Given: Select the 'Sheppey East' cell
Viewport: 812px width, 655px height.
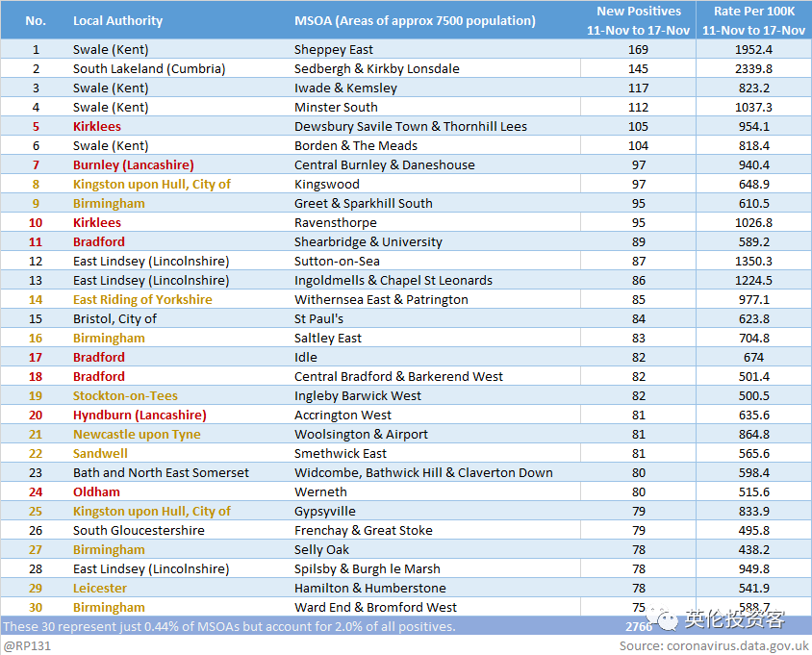Looking at the screenshot, I should click(x=333, y=49).
